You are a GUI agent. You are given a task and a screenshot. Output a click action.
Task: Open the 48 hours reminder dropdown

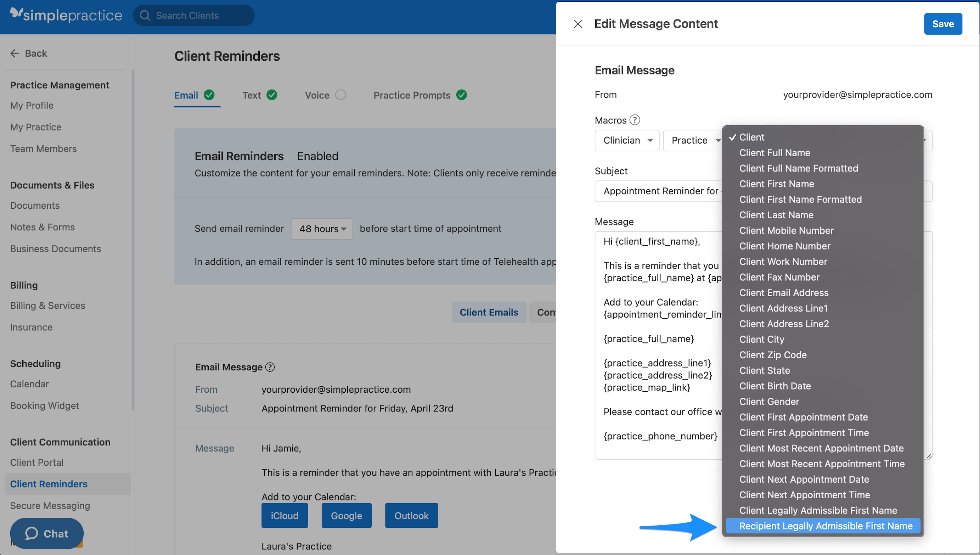click(322, 229)
